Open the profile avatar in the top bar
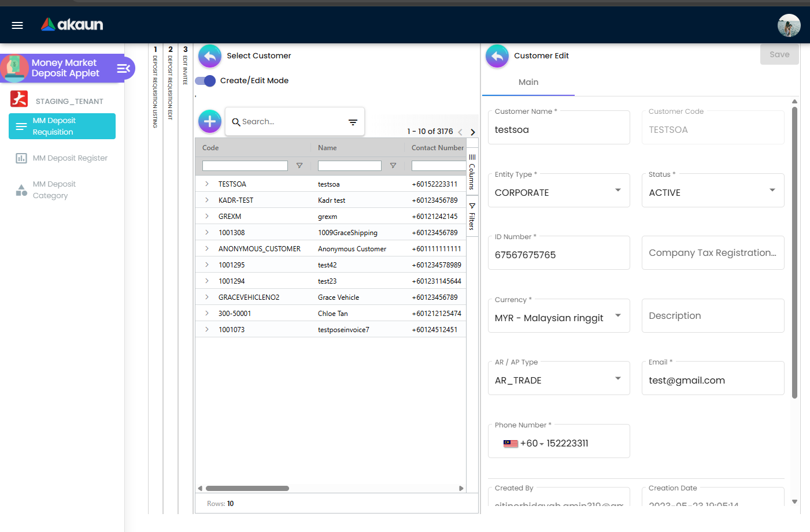 point(789,25)
